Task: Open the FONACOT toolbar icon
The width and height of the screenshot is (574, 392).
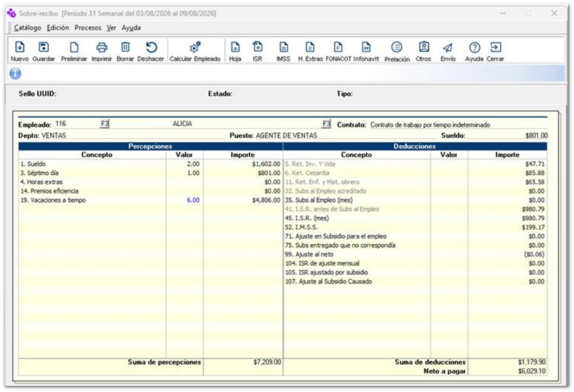Action: tap(338, 47)
